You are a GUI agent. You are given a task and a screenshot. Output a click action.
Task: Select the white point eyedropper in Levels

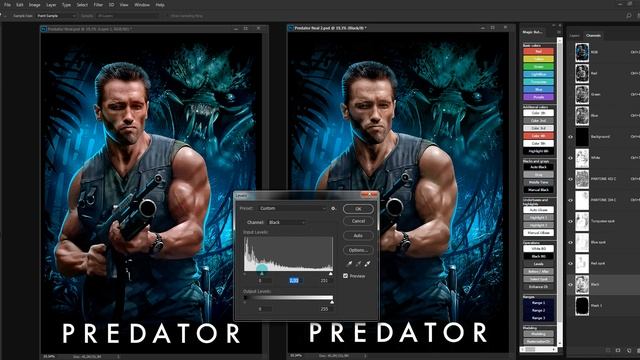pyautogui.click(x=367, y=264)
